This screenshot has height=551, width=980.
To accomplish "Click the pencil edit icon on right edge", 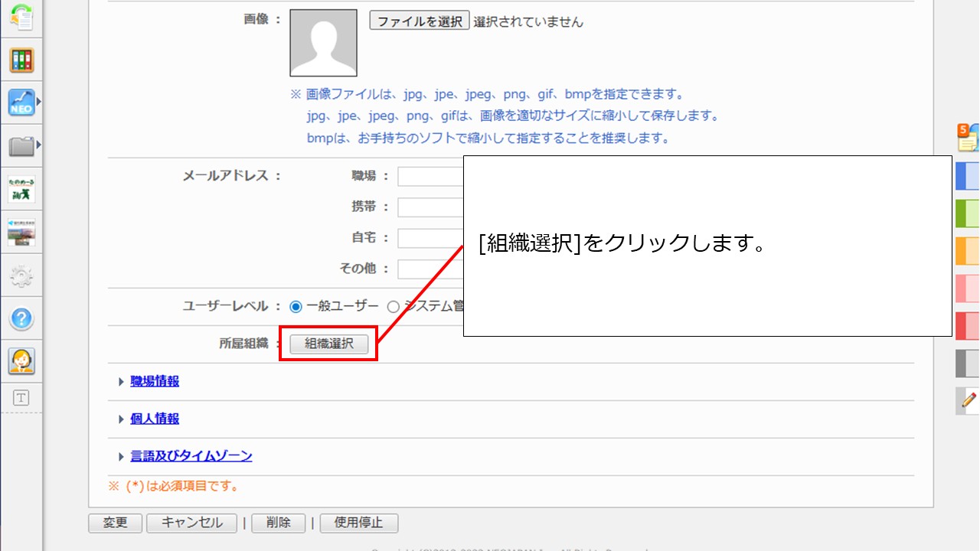I will click(x=969, y=400).
